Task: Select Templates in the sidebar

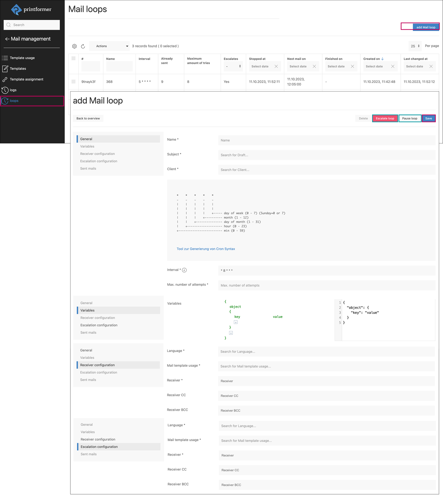Action: [x=18, y=68]
